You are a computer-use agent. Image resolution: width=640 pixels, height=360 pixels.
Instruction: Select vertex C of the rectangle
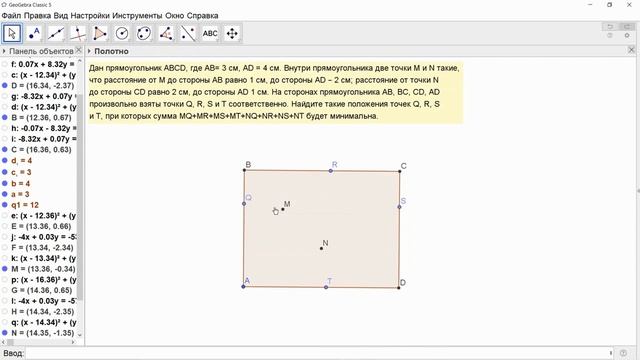coord(400,171)
